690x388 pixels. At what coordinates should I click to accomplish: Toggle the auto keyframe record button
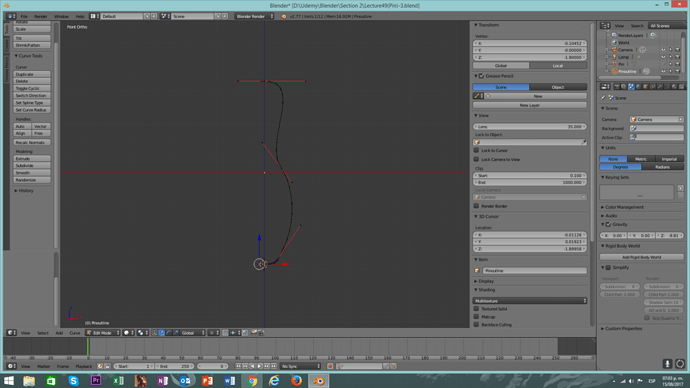pyautogui.click(x=330, y=366)
